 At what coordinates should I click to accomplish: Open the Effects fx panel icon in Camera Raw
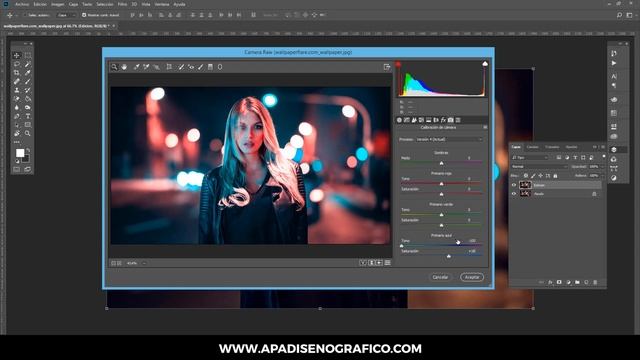(x=443, y=120)
